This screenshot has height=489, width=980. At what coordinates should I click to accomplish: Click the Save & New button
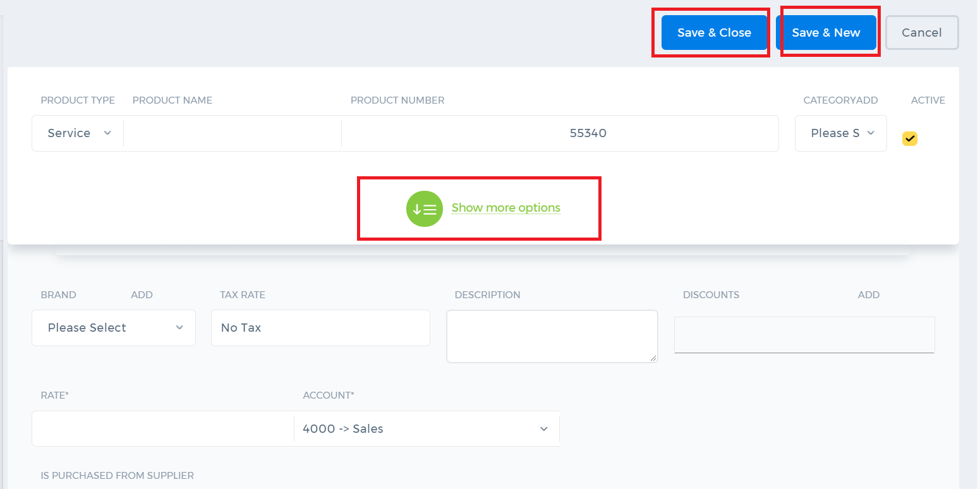click(x=826, y=33)
